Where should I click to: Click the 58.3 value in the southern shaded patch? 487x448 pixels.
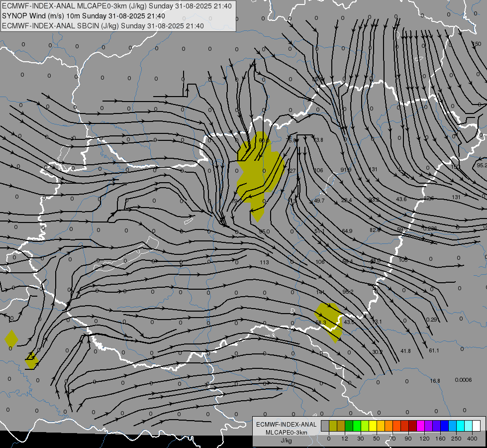click(320, 323)
